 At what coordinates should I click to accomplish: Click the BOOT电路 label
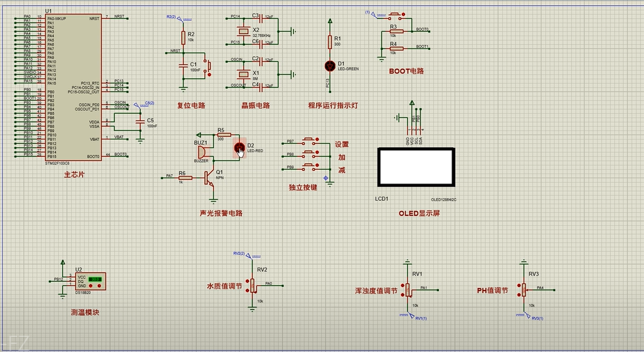click(406, 71)
